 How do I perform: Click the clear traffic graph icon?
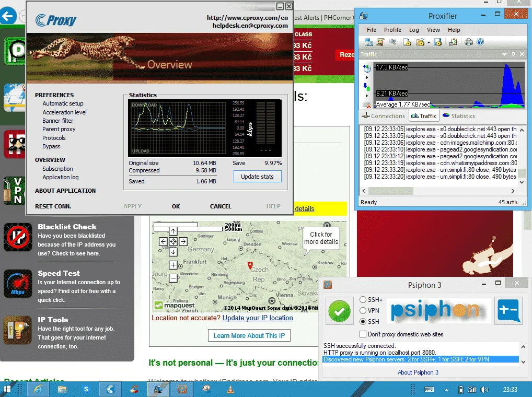pos(367,105)
